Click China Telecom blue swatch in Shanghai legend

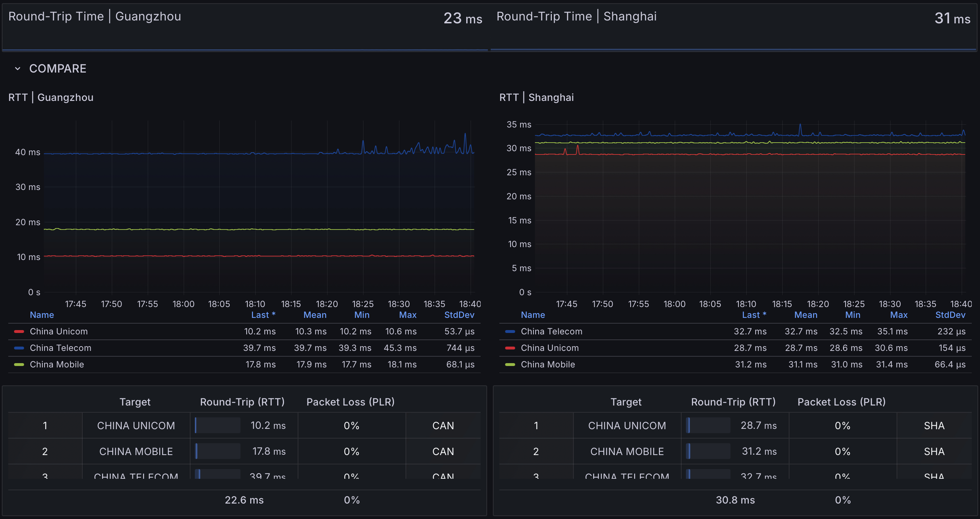click(510, 332)
